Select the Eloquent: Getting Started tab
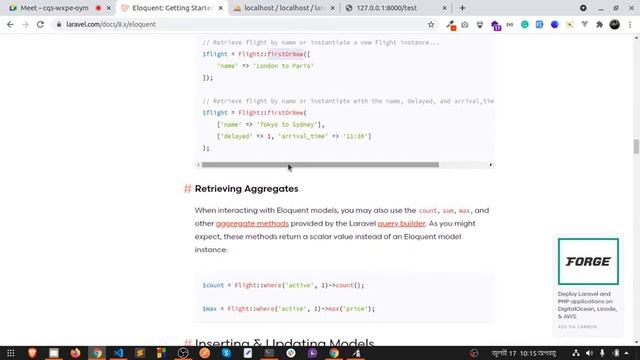Screen dimensions: 640x360 (x=171, y=8)
